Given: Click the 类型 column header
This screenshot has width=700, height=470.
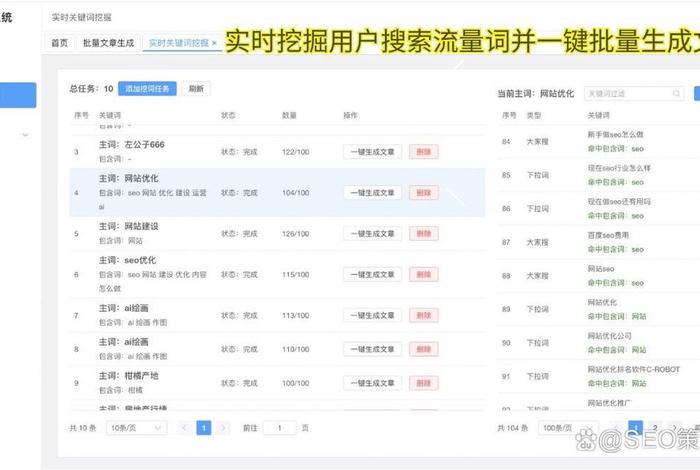Looking at the screenshot, I should [x=534, y=115].
